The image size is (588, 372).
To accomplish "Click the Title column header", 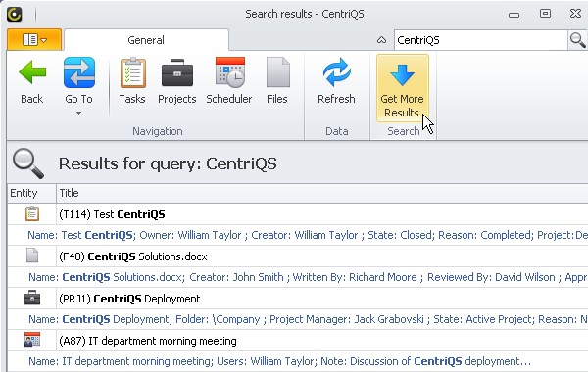I will pyautogui.click(x=322, y=193).
